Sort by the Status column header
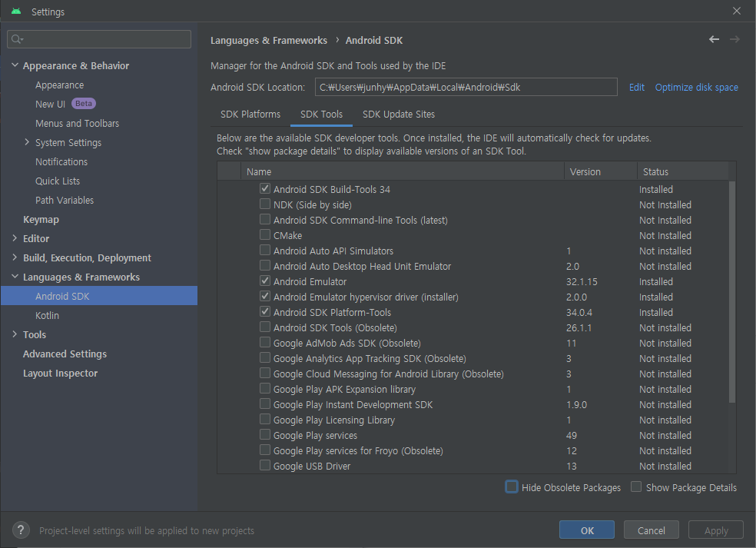 pyautogui.click(x=683, y=171)
